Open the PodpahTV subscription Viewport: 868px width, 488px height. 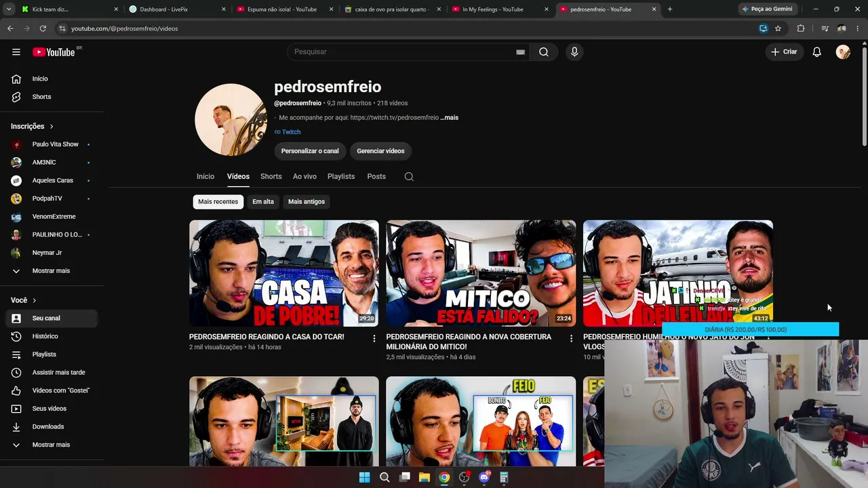point(52,199)
